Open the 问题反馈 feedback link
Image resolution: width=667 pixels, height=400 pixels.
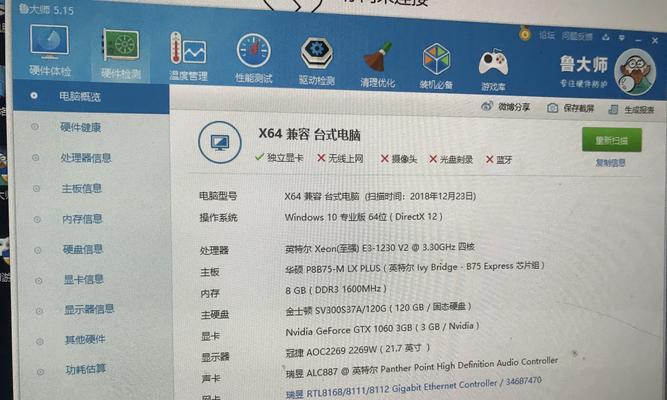pyautogui.click(x=577, y=36)
